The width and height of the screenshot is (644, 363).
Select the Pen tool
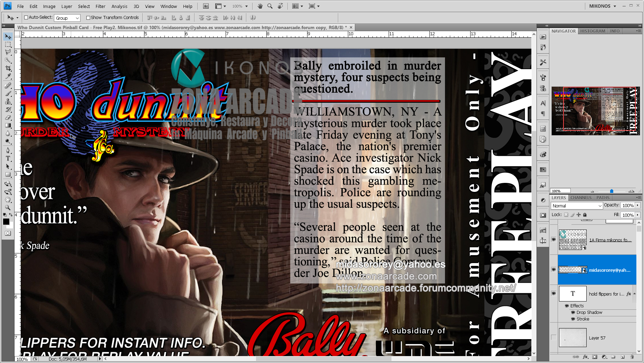coord(8,150)
